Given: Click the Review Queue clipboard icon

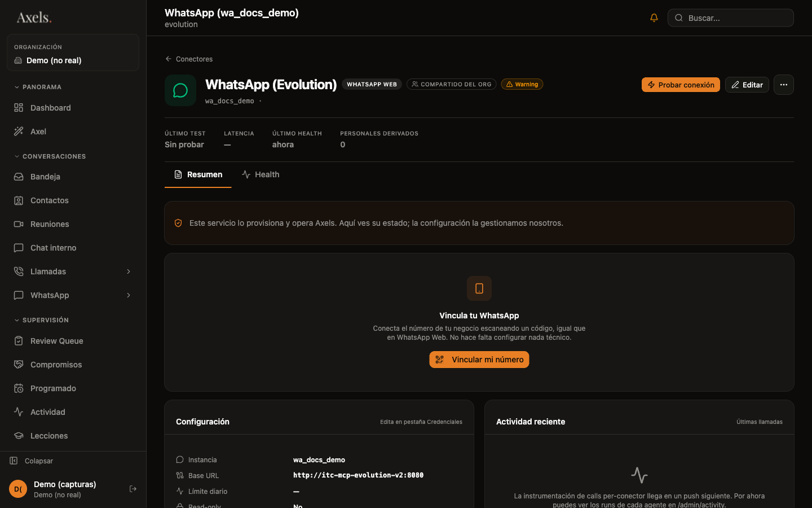Looking at the screenshot, I should coord(19,341).
